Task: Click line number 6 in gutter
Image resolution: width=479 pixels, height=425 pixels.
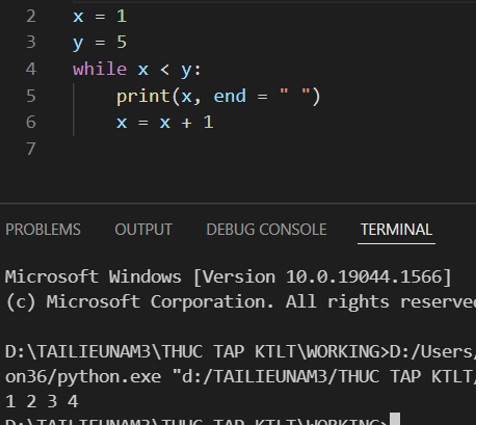Action: [x=31, y=122]
